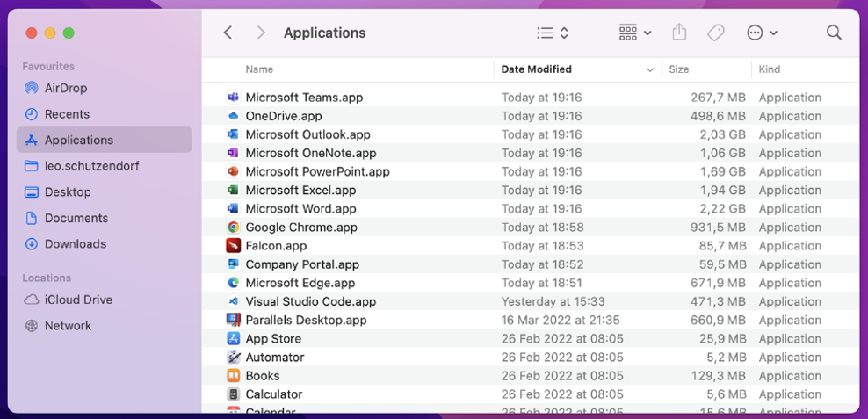
Task: Sort by the Date Modified header
Action: [x=537, y=69]
